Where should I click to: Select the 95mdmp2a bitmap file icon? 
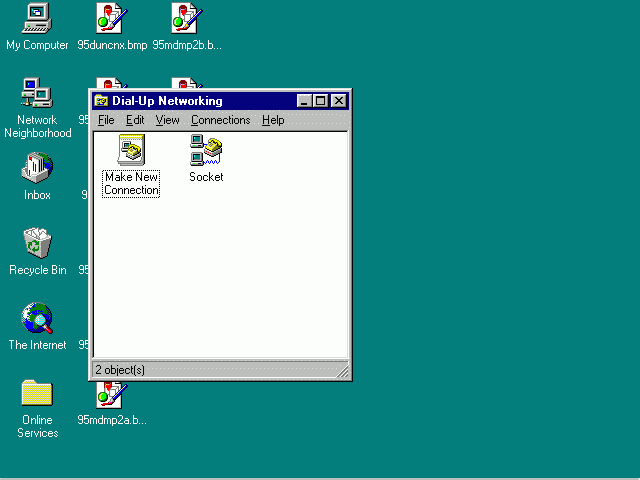(x=111, y=395)
